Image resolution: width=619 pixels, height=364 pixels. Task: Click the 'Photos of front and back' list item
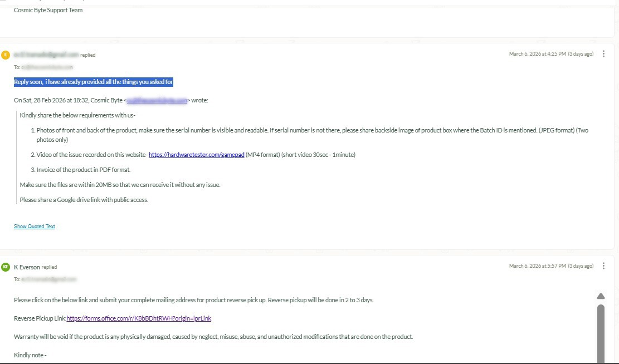[312, 135]
